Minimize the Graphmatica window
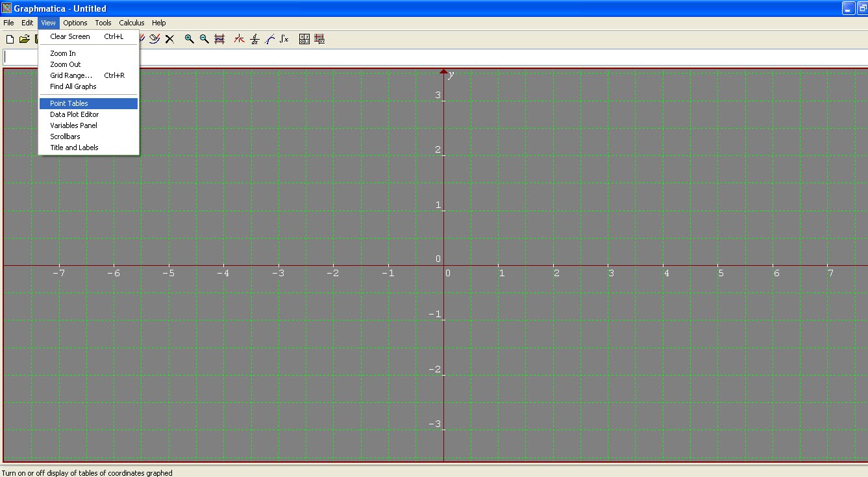Viewport: 868px width, 477px height. coord(849,8)
